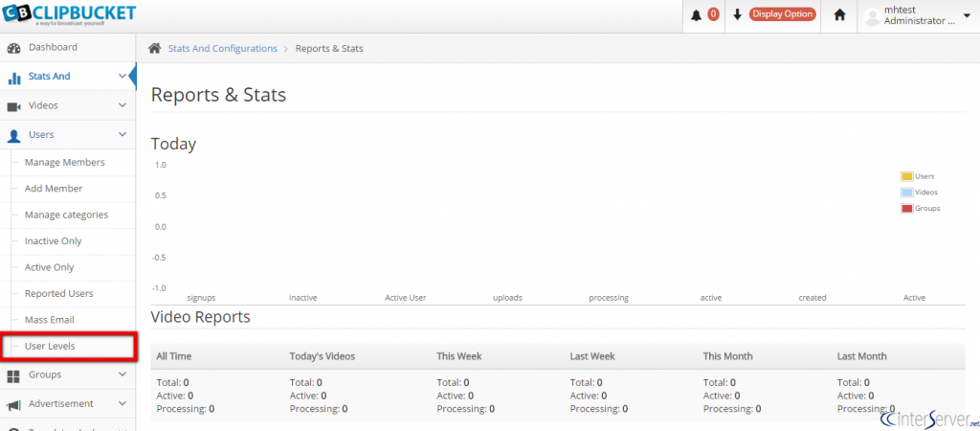Viewport: 980px width, 431px height.
Task: Click Active User chart axis label
Action: (x=406, y=299)
